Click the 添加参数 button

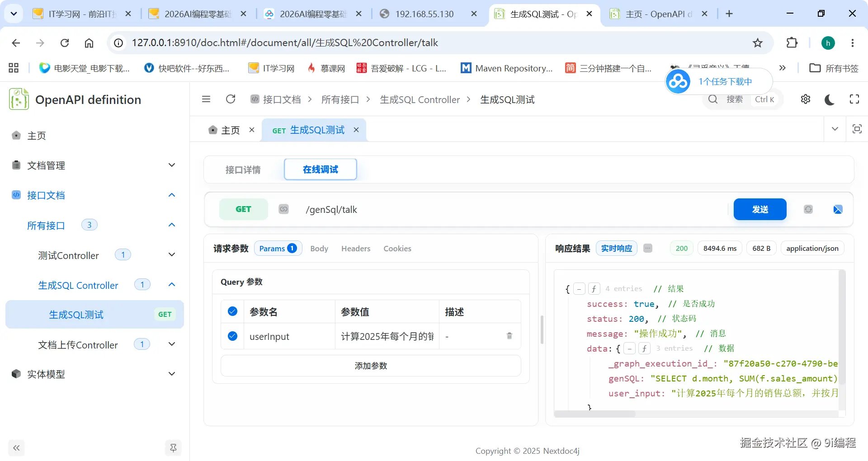(x=371, y=366)
